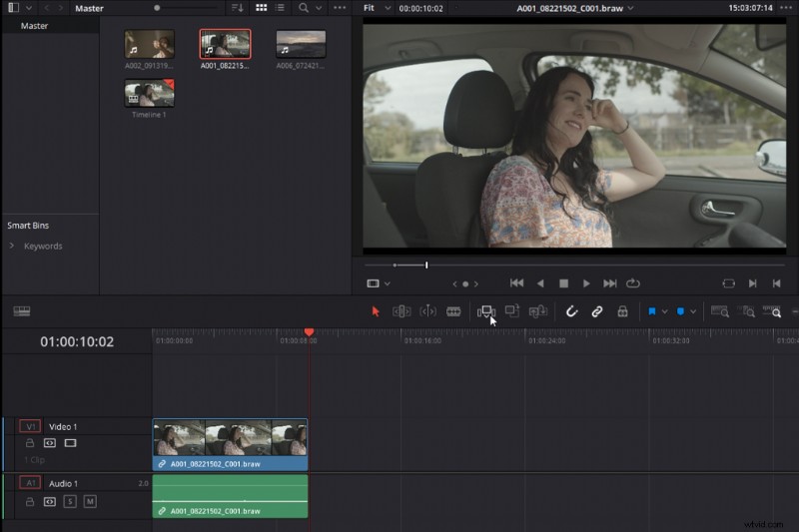799x532 pixels.
Task: Mute the Audio 1 track
Action: tap(90, 502)
